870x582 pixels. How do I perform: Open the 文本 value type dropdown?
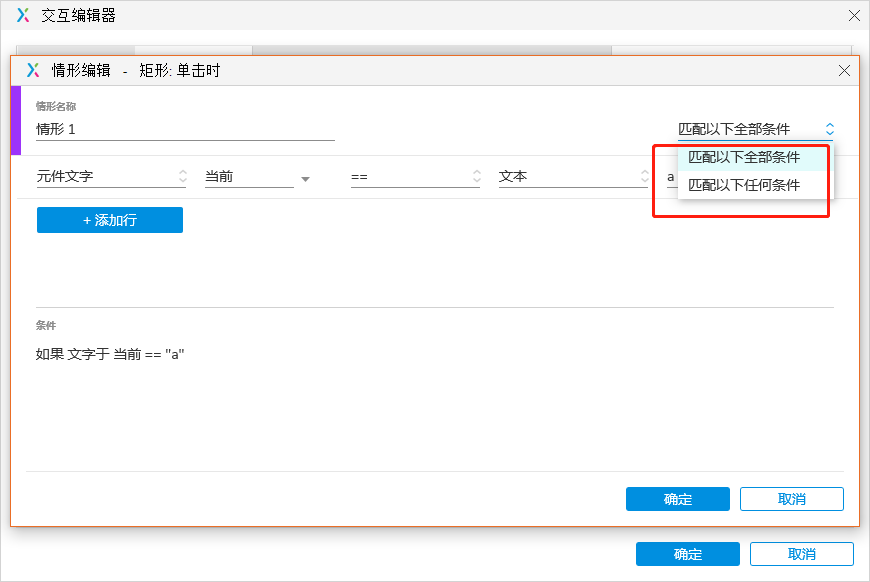pyautogui.click(x=573, y=176)
